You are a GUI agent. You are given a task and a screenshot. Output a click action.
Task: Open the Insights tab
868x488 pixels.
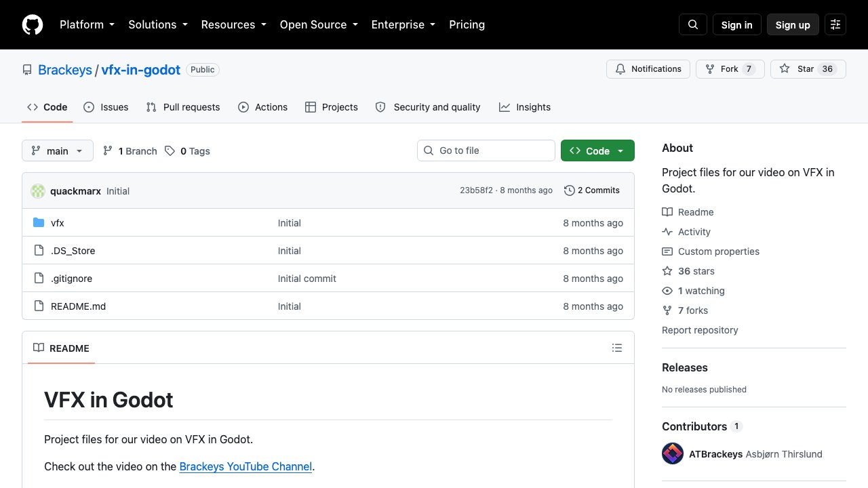pos(525,107)
